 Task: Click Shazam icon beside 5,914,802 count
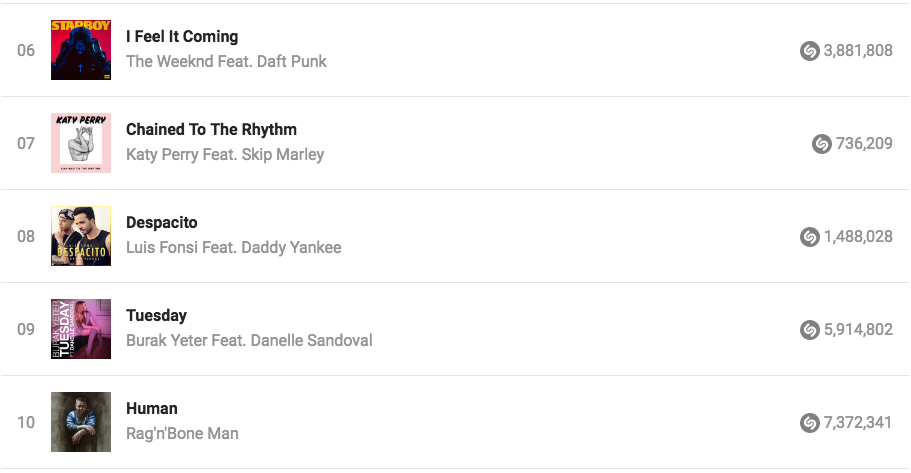[x=810, y=330]
